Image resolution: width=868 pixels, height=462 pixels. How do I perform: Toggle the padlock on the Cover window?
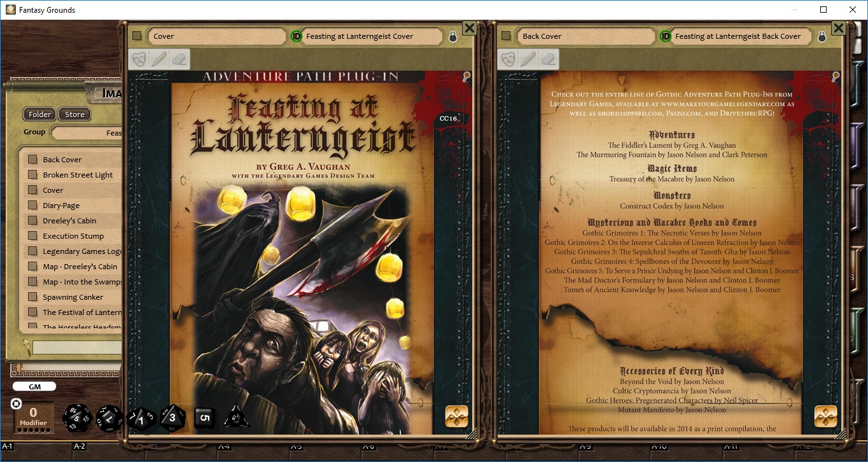pos(452,36)
